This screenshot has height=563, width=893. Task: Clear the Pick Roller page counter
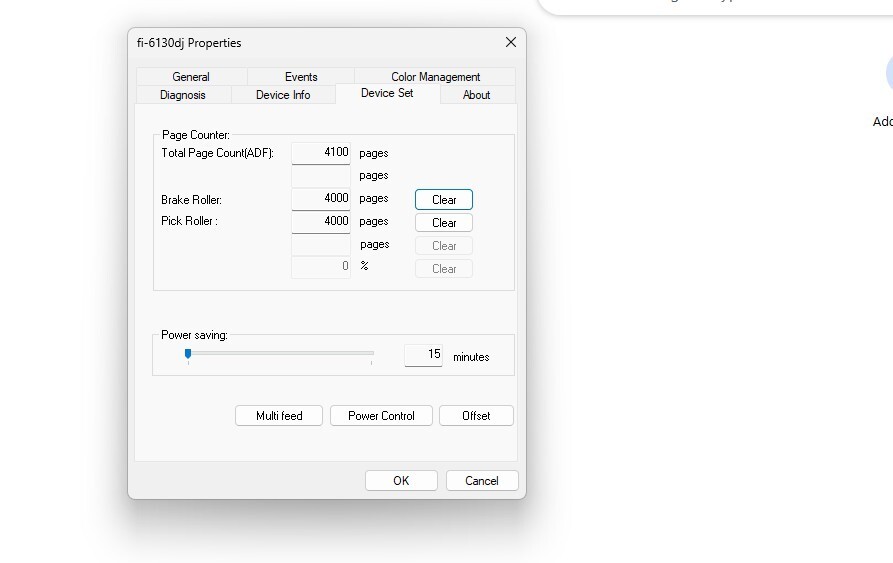click(x=444, y=223)
